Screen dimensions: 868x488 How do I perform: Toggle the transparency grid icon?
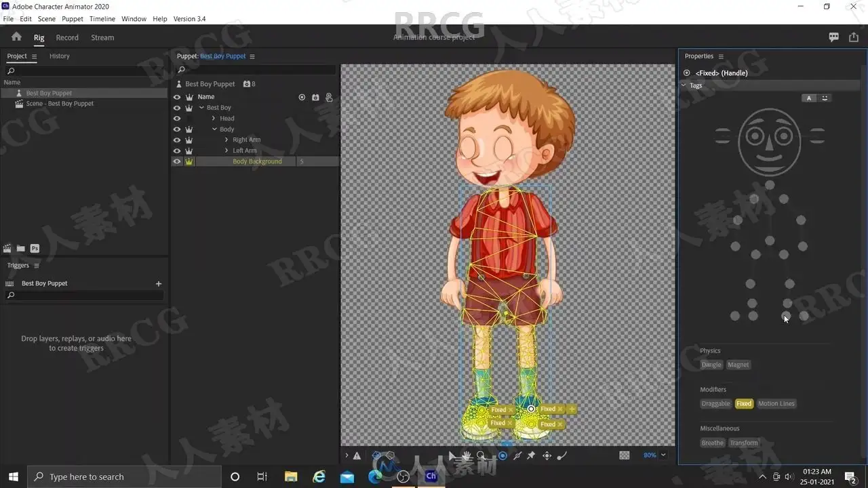[625, 455]
